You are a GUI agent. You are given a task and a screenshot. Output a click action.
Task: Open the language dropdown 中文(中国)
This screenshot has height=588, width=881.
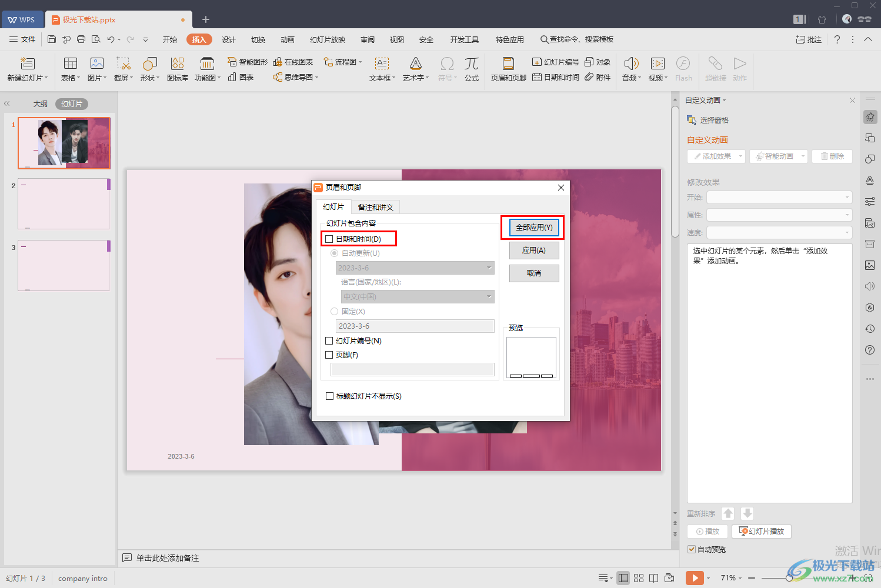tap(418, 296)
